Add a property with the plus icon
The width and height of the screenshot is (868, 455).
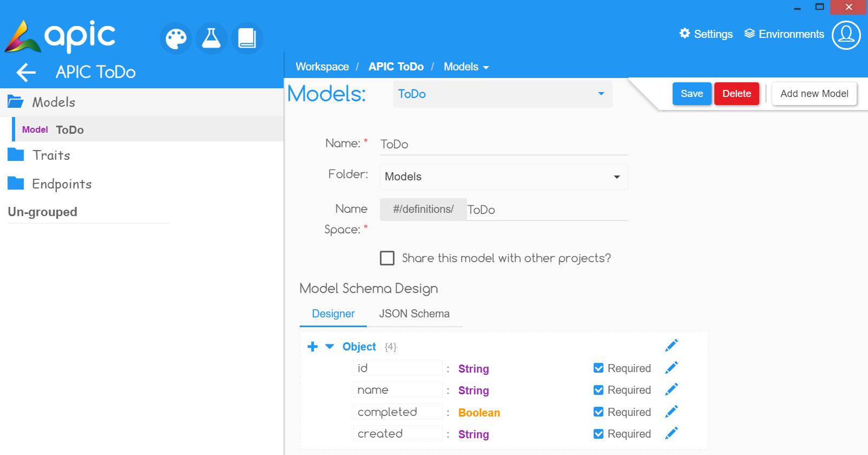(312, 347)
